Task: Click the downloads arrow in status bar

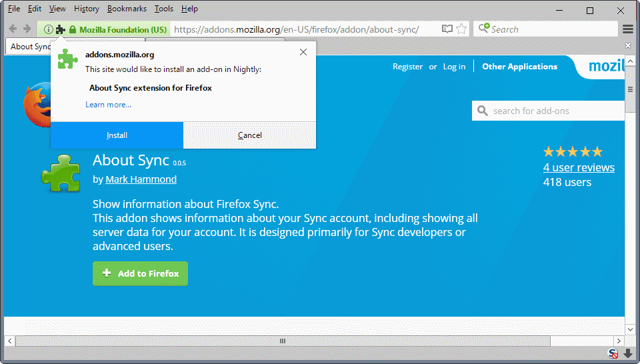Action: (628, 353)
